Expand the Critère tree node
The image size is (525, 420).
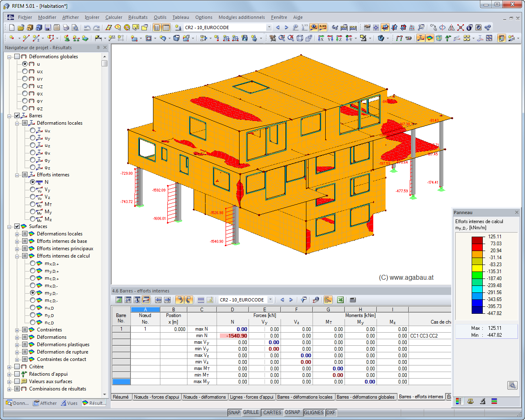click(9, 367)
